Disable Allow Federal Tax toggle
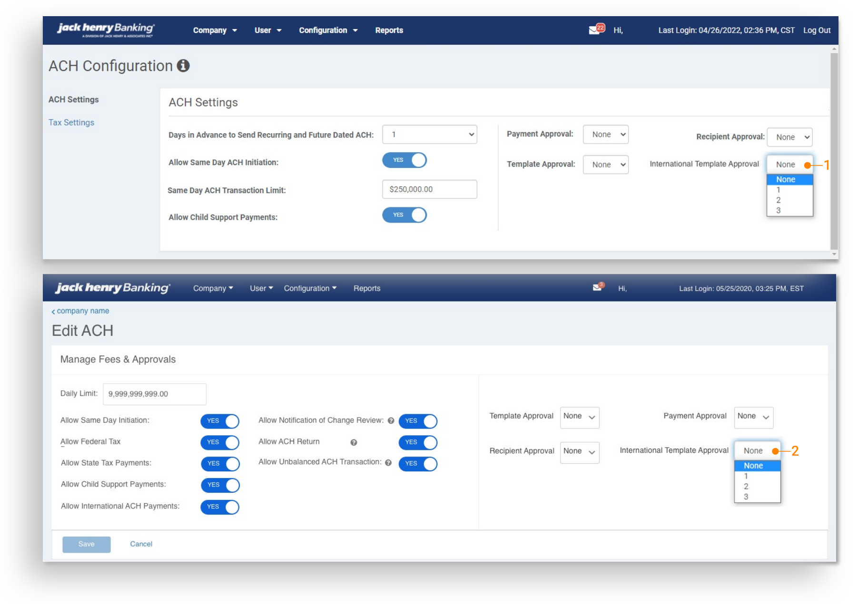Image resolution: width=868 pixels, height=604 pixels. pyautogui.click(x=219, y=442)
